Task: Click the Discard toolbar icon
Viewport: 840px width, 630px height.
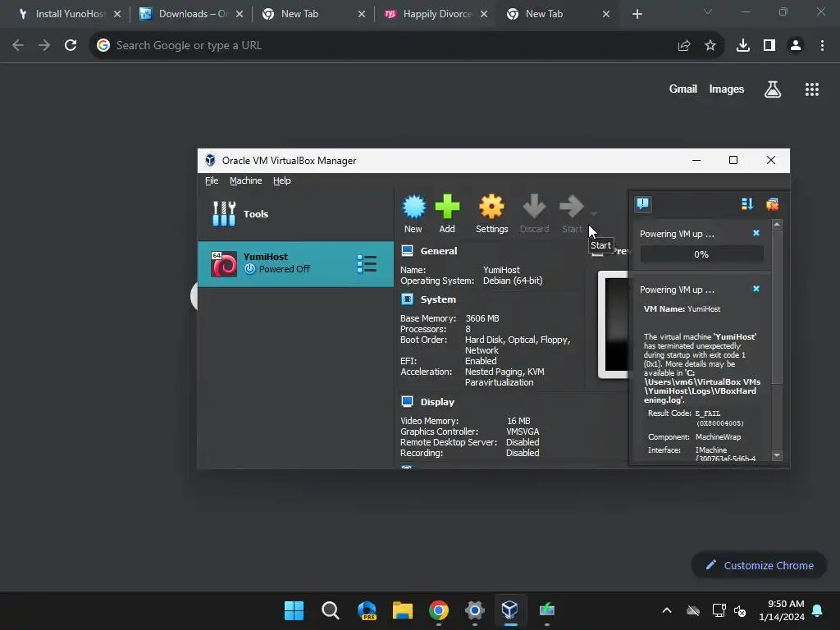Action: pyautogui.click(x=534, y=214)
